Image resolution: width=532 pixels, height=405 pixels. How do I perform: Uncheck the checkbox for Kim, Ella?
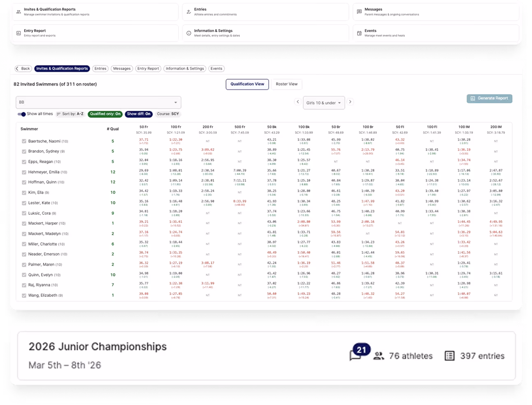coord(24,193)
